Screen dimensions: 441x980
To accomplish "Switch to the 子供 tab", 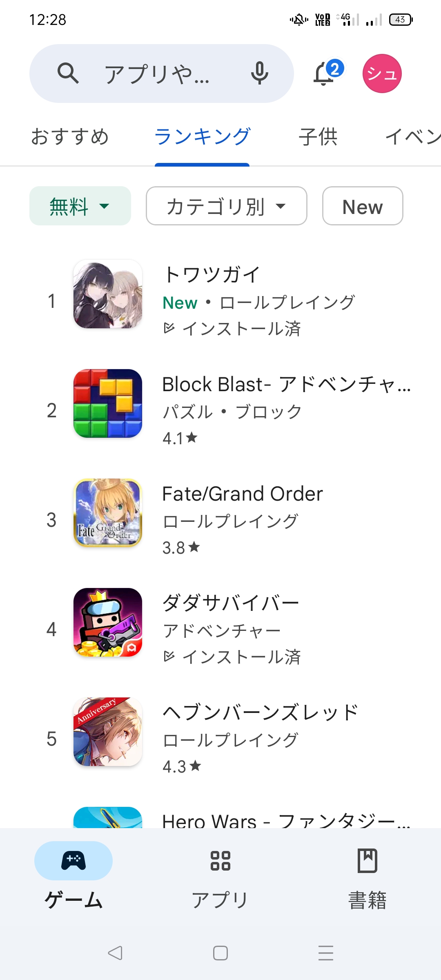I will tap(318, 137).
